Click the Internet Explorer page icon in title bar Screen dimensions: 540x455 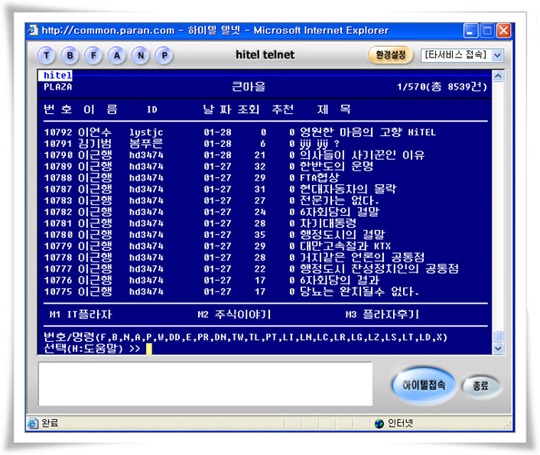pyautogui.click(x=33, y=30)
